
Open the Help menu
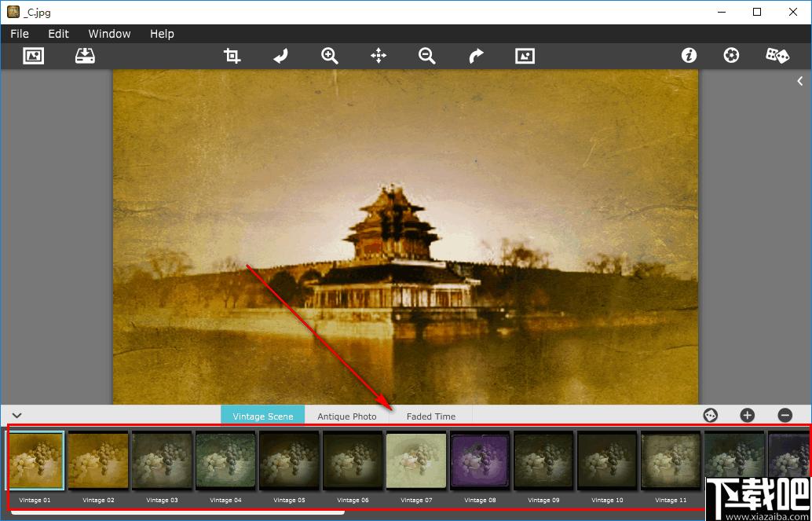[x=162, y=34]
